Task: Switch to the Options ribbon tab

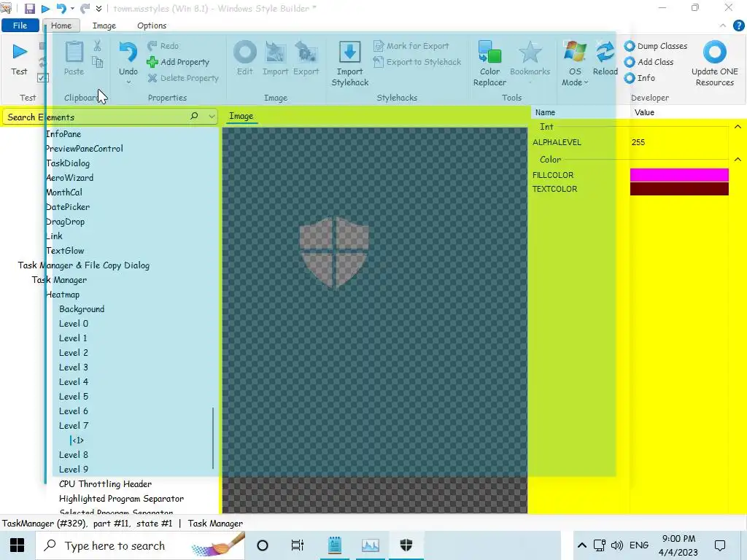Action: click(x=152, y=26)
